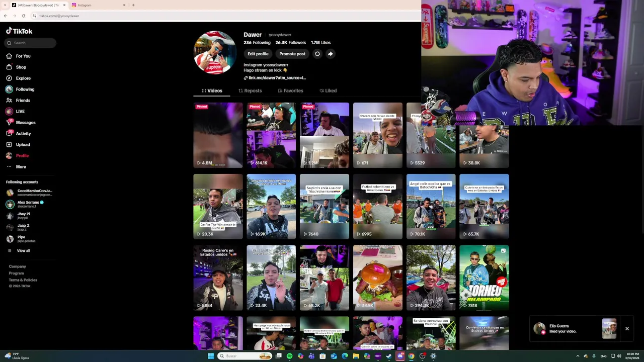
Task: Open Discord from the taskbar
Action: (400, 356)
